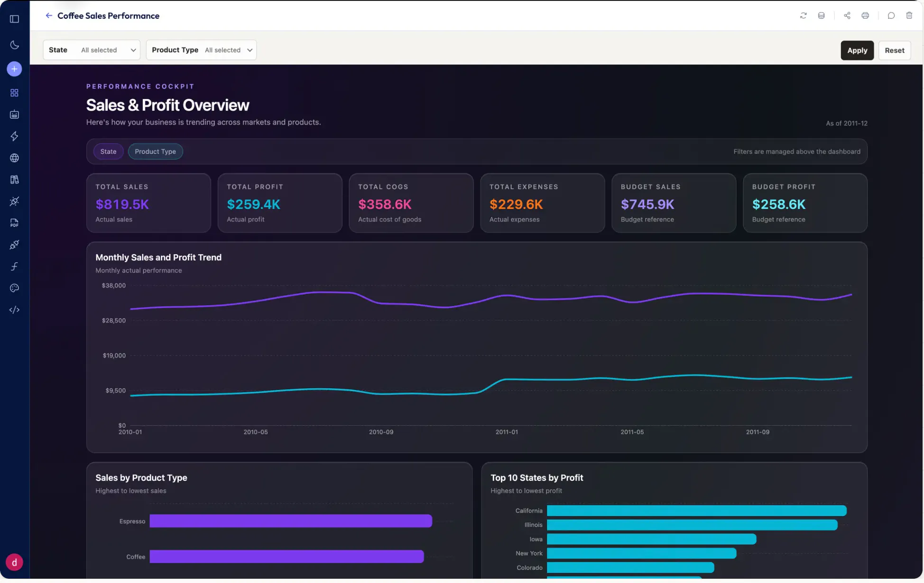924x583 pixels.
Task: Open the robot assistant icon in sidebar
Action: (14, 115)
